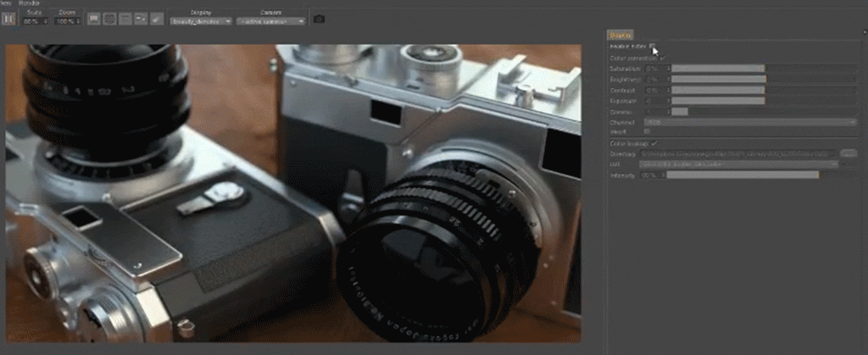The height and width of the screenshot is (355, 868).
Task: Click browse button beside Directory path
Action: (849, 153)
